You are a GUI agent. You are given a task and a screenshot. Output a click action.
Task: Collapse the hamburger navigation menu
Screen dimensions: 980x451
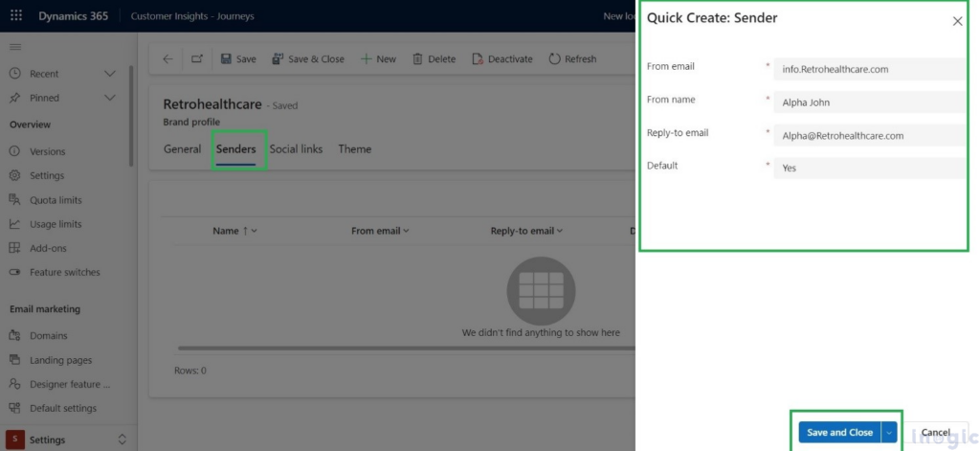point(15,47)
